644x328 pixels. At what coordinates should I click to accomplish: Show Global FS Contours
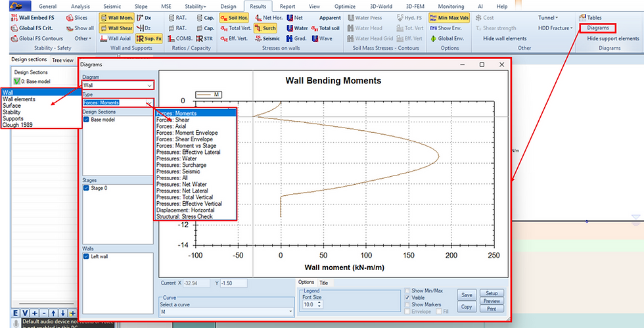(37, 38)
